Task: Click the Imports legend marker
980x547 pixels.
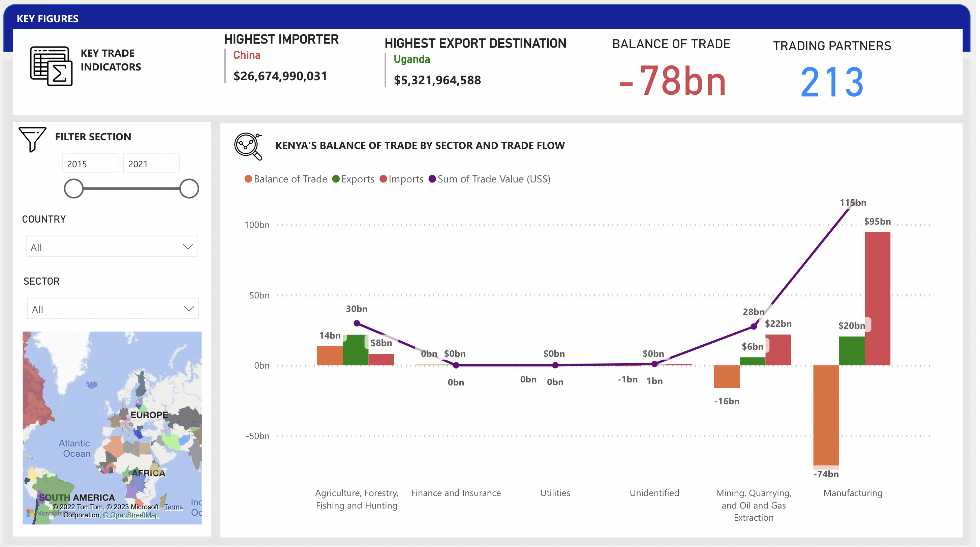Action: coord(384,179)
